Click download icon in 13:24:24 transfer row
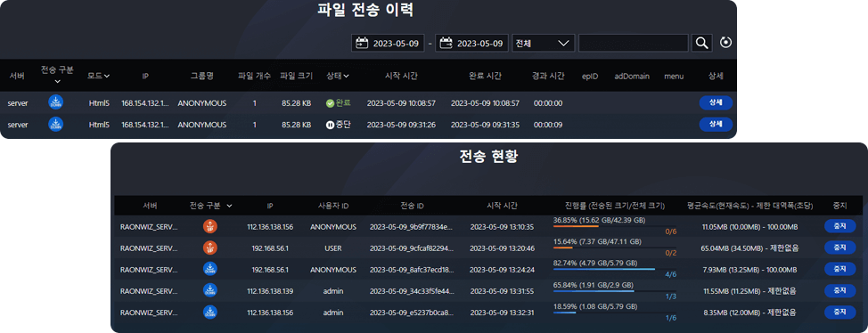This screenshot has width=868, height=333. (x=210, y=270)
